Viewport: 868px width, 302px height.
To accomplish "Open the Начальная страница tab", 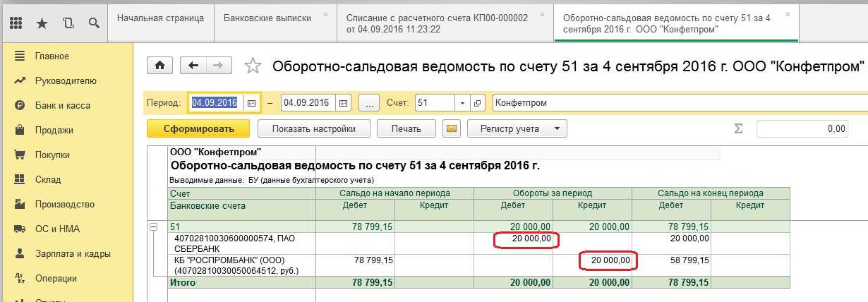I will (160, 17).
